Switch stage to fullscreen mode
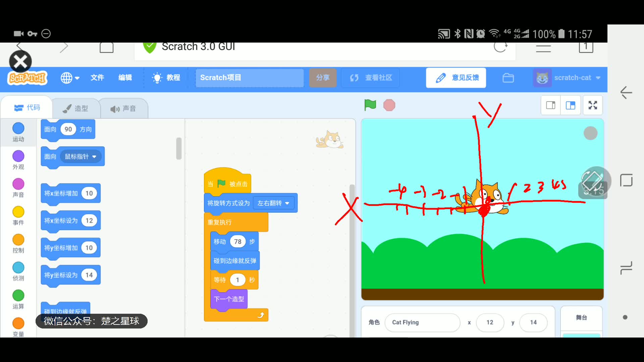 pyautogui.click(x=593, y=105)
